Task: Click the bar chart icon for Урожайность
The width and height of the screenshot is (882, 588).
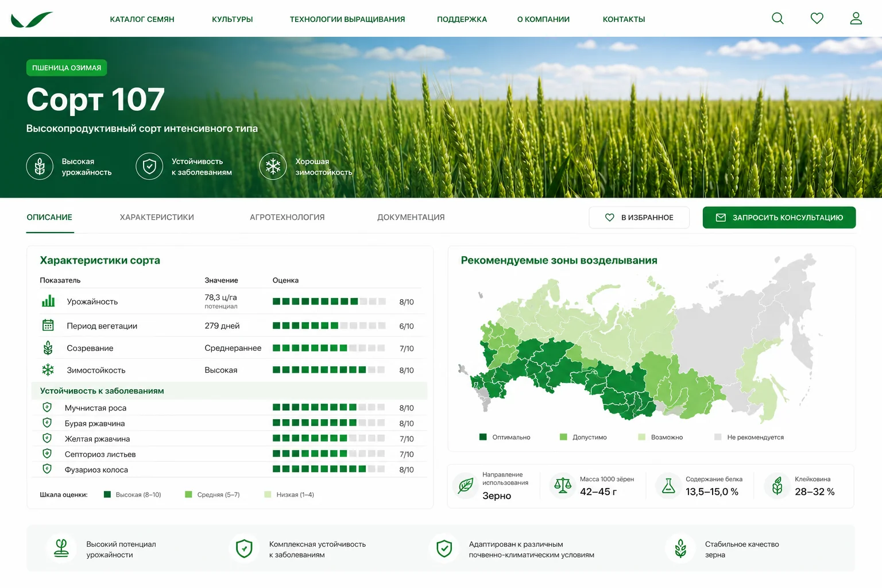Action: 48,301
